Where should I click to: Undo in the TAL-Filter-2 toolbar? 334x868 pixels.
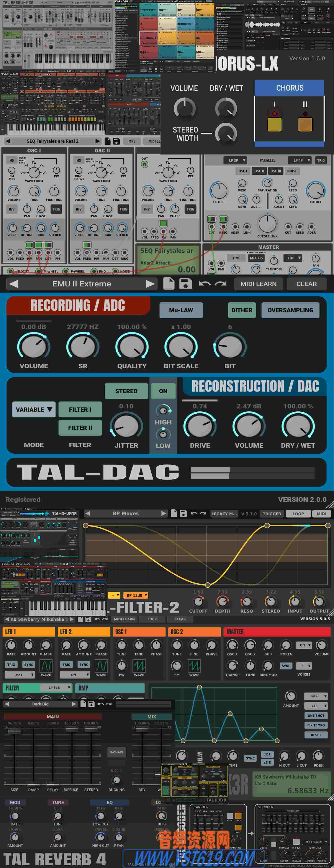coord(194,513)
